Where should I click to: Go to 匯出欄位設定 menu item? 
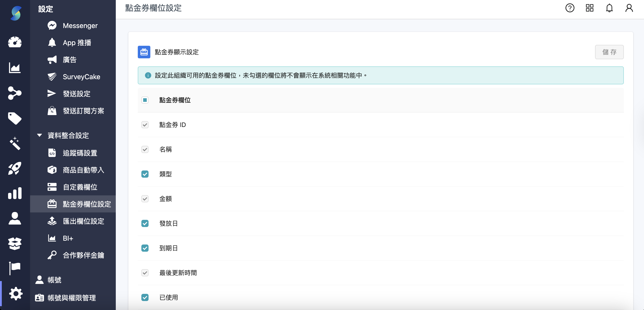83,221
